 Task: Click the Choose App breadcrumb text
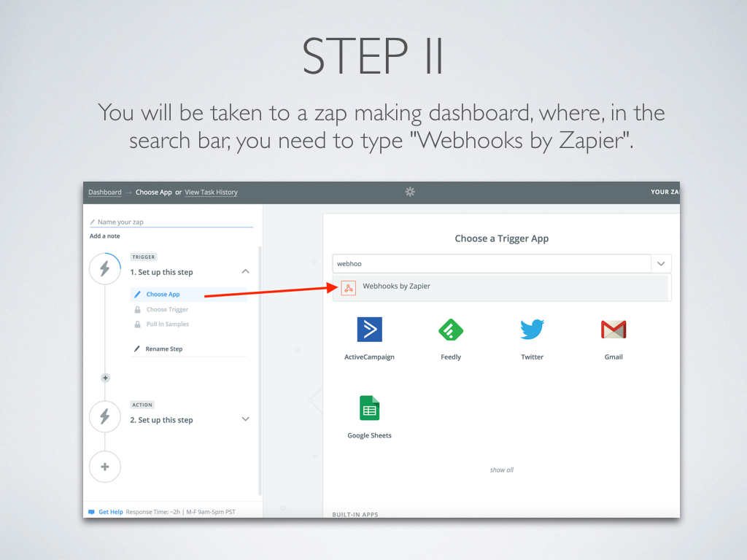pos(153,192)
